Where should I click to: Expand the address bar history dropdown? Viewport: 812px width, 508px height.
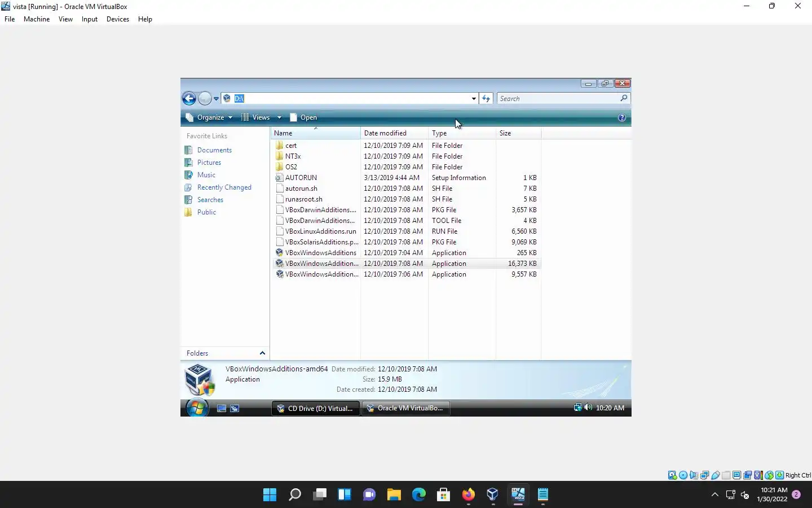pyautogui.click(x=474, y=99)
